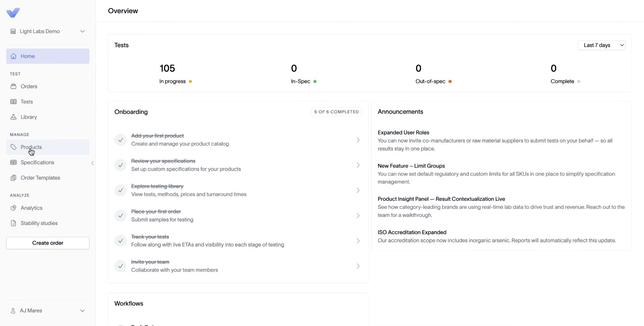Click the Stability studies document icon
This screenshot has width=644, height=326.
pyautogui.click(x=13, y=223)
